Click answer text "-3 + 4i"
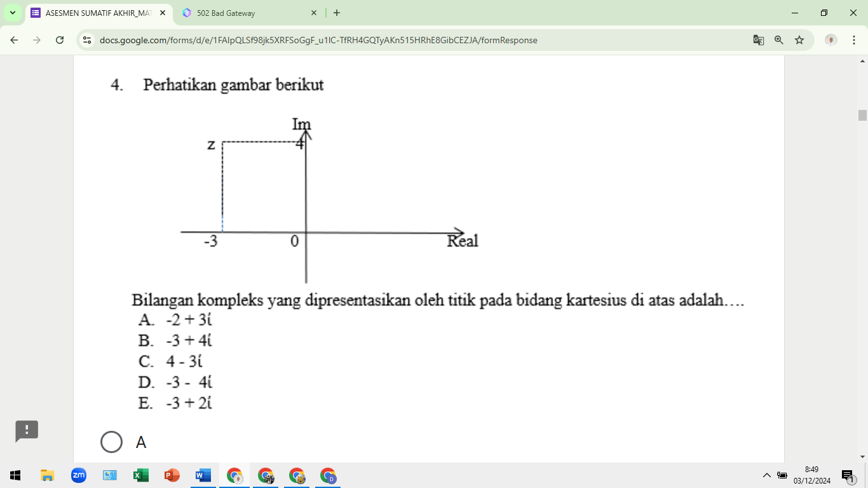 click(189, 341)
